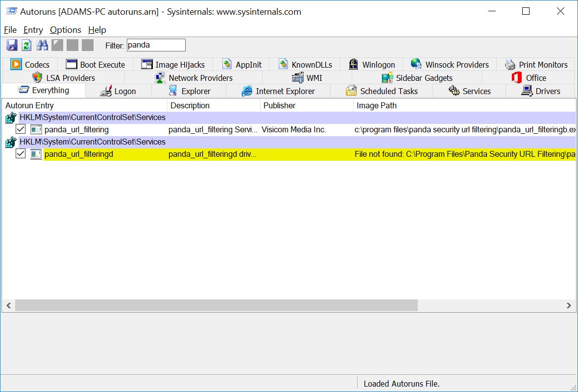Uncheck the panda_url_filtering entry checkbox
Viewport: 578px width, 392px height.
(21, 129)
